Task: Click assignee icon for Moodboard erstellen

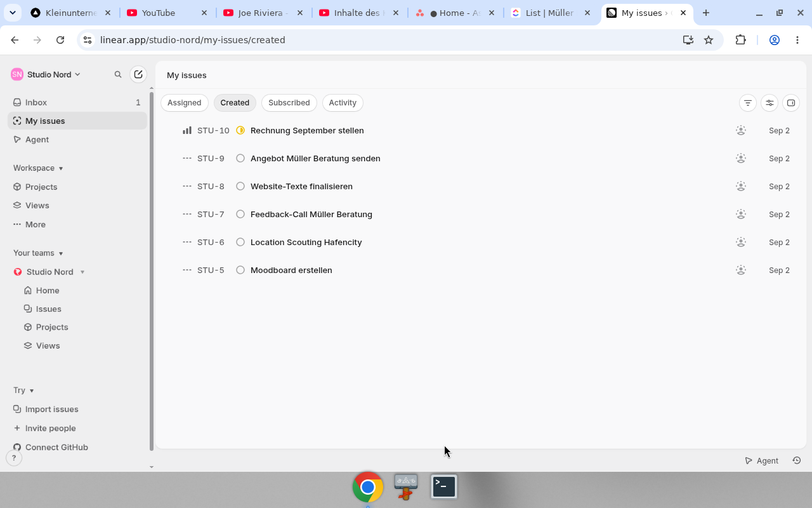Action: pyautogui.click(x=741, y=270)
